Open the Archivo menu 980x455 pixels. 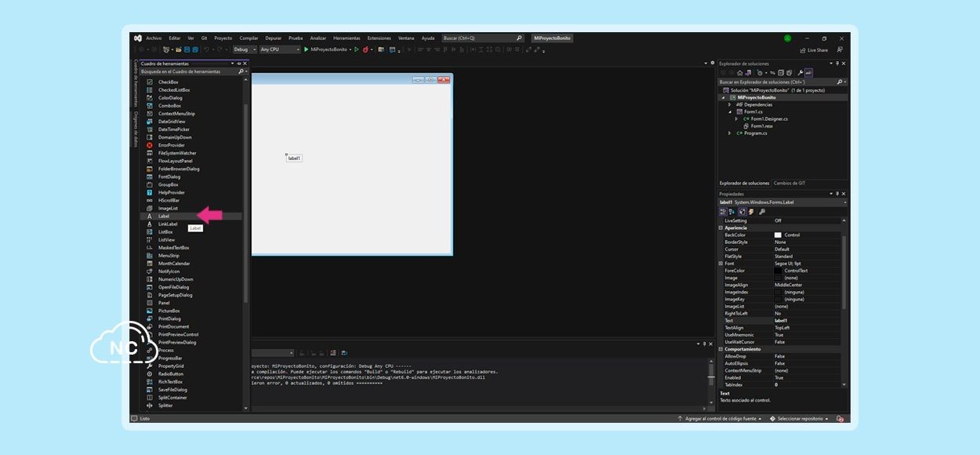coord(154,38)
